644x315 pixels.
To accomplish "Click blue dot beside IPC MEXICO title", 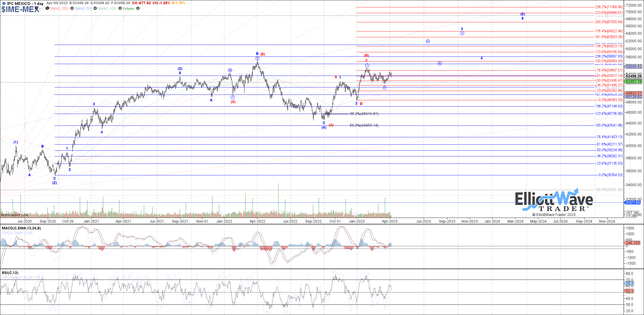I will [4, 3].
